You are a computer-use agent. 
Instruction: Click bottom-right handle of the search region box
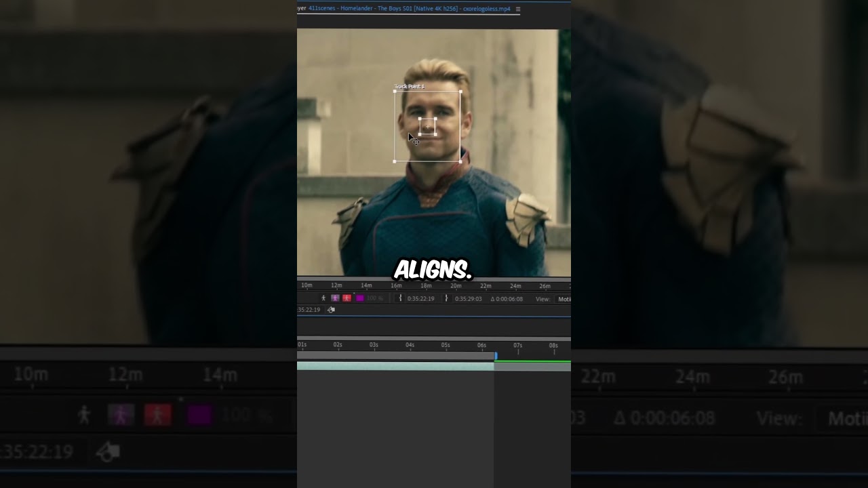(x=460, y=161)
